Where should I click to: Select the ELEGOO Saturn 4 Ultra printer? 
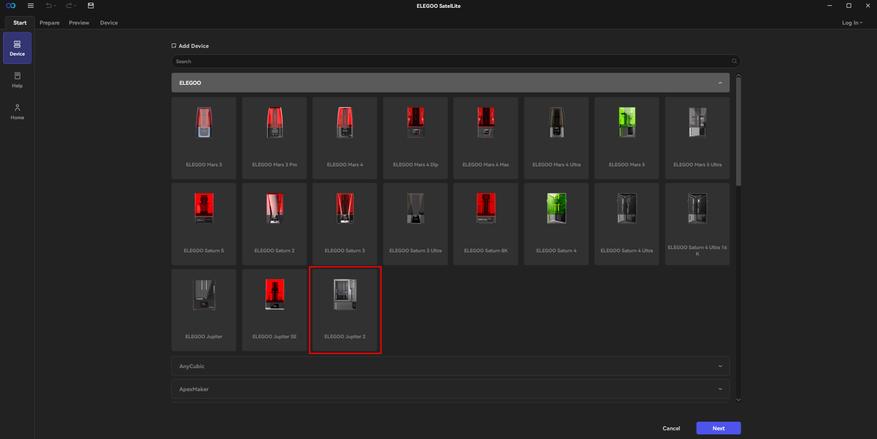pos(626,224)
